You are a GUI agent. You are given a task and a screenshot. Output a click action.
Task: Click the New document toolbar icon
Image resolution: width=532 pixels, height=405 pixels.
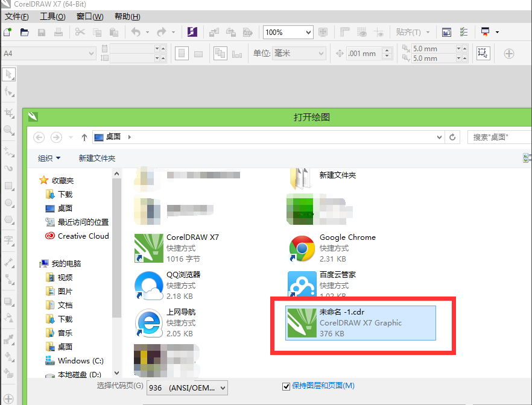click(7, 32)
